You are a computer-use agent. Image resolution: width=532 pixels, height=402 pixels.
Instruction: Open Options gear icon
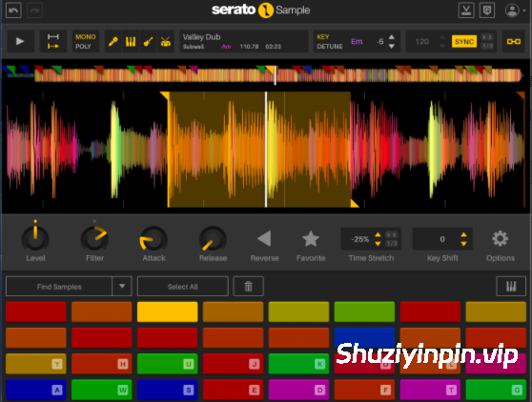tap(501, 238)
